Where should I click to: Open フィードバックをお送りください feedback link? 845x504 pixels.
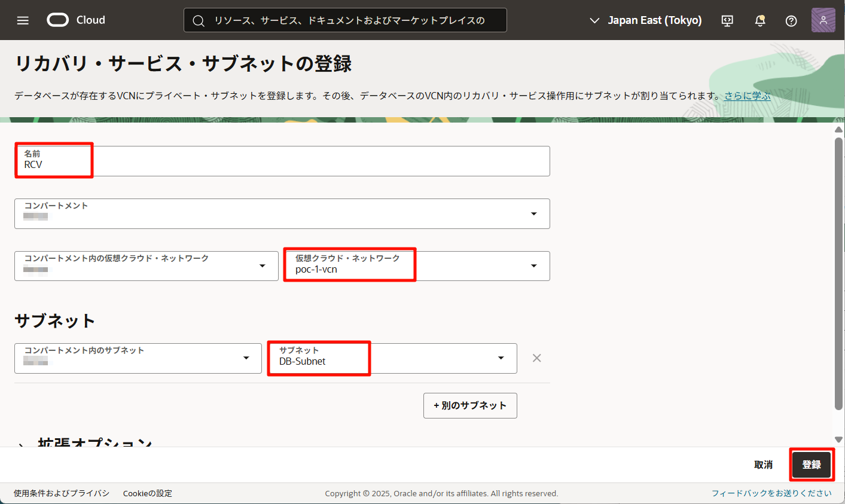click(x=771, y=493)
